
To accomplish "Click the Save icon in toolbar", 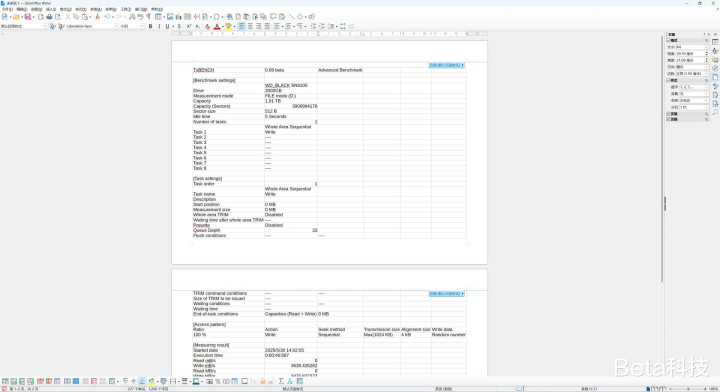I will (28, 17).
